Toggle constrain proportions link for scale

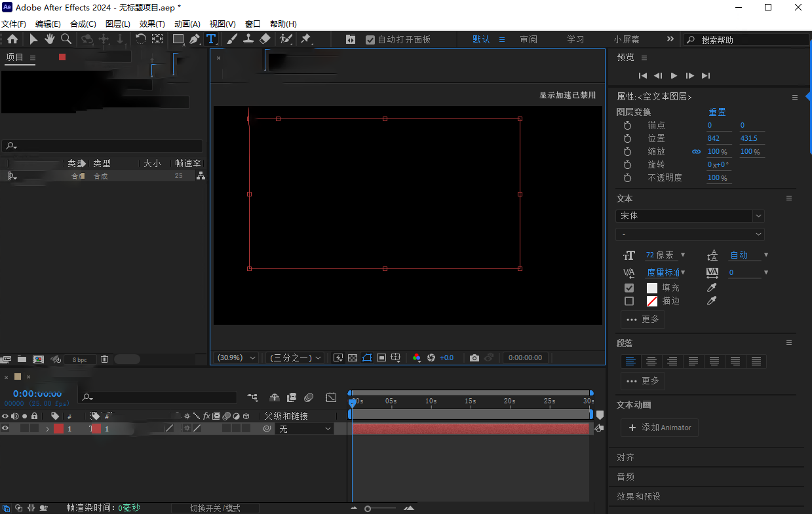tap(696, 151)
